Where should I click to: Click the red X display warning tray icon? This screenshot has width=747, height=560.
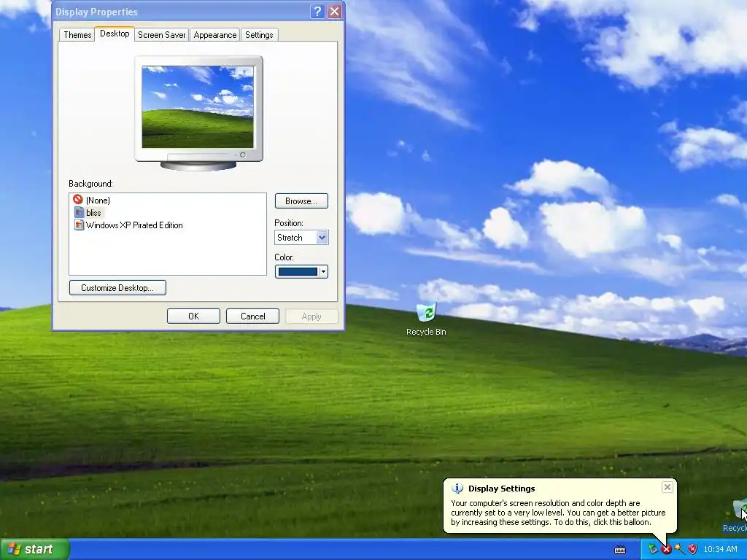[x=666, y=550]
